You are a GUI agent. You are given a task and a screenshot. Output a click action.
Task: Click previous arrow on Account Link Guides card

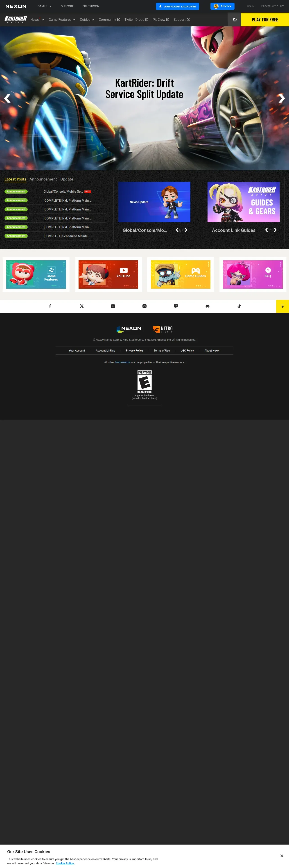(x=266, y=230)
